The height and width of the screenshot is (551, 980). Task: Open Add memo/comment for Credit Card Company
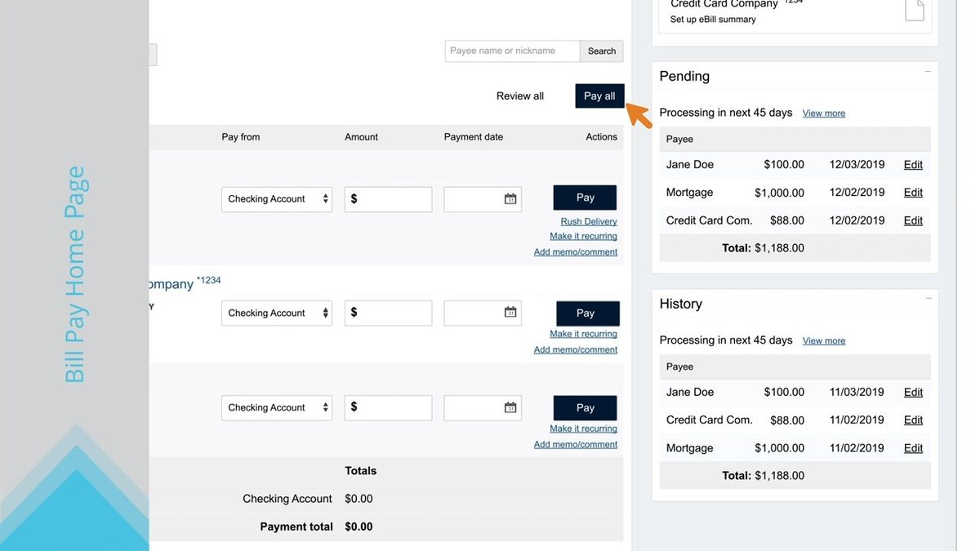575,349
